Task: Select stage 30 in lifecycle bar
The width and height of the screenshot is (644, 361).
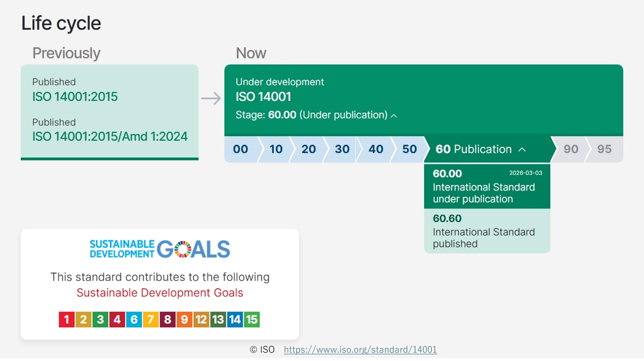Action: tap(342, 149)
